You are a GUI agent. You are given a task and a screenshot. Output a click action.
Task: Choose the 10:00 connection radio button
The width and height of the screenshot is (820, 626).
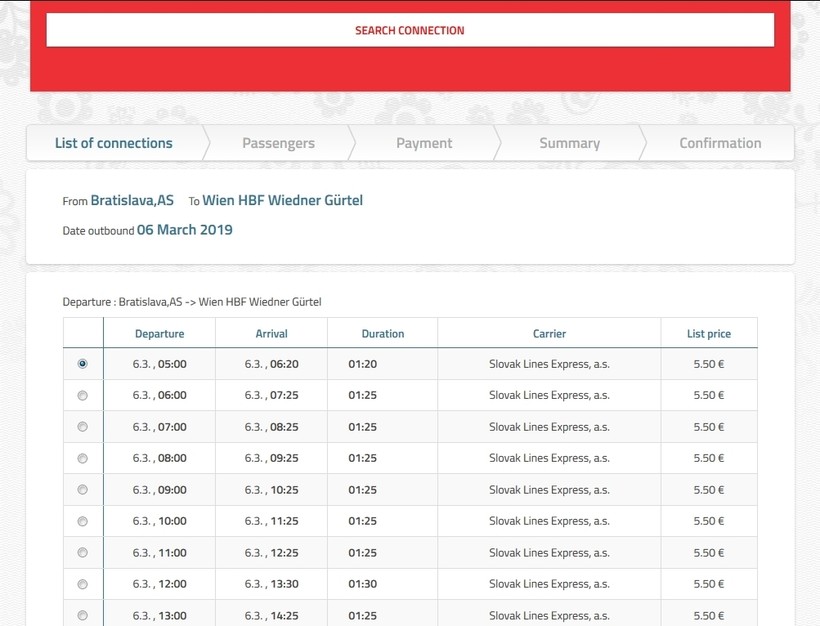(83, 522)
